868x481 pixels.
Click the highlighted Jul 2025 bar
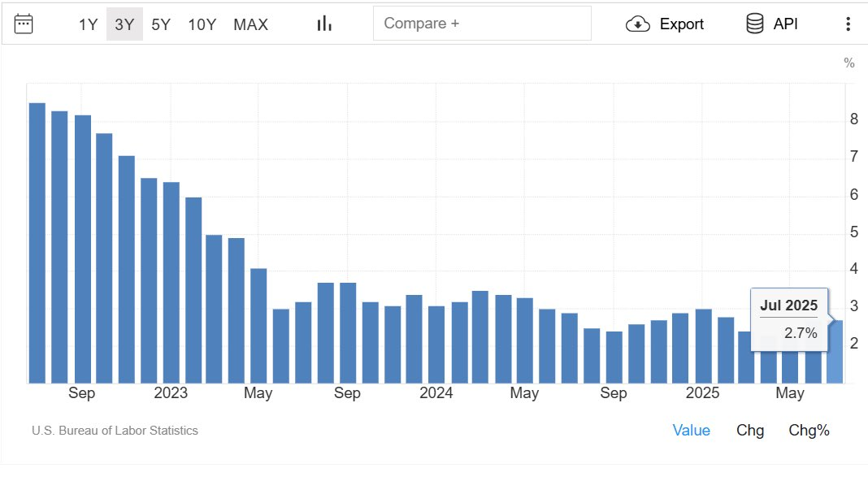coord(835,352)
